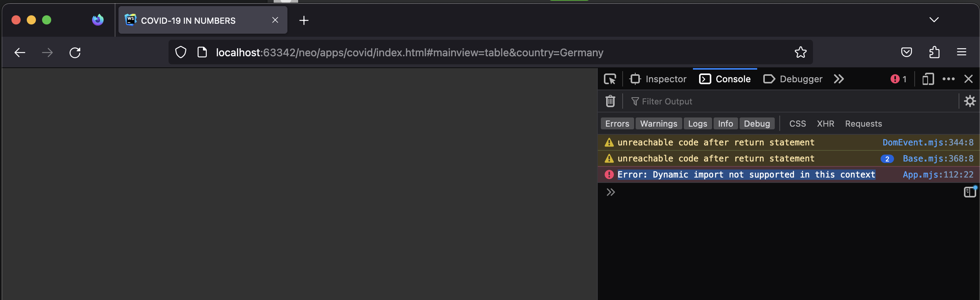
Task: Toggle the XHR filter
Action: [x=826, y=124]
